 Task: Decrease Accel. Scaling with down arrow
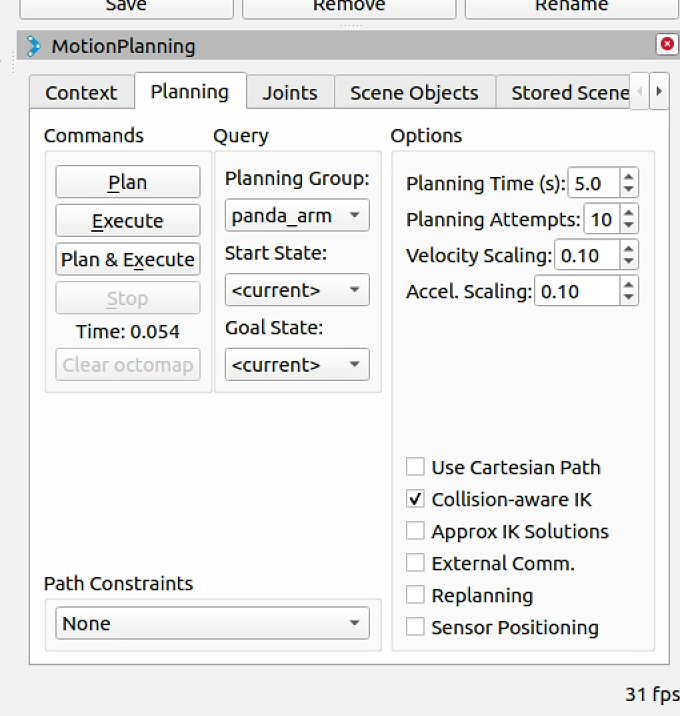tap(629, 297)
